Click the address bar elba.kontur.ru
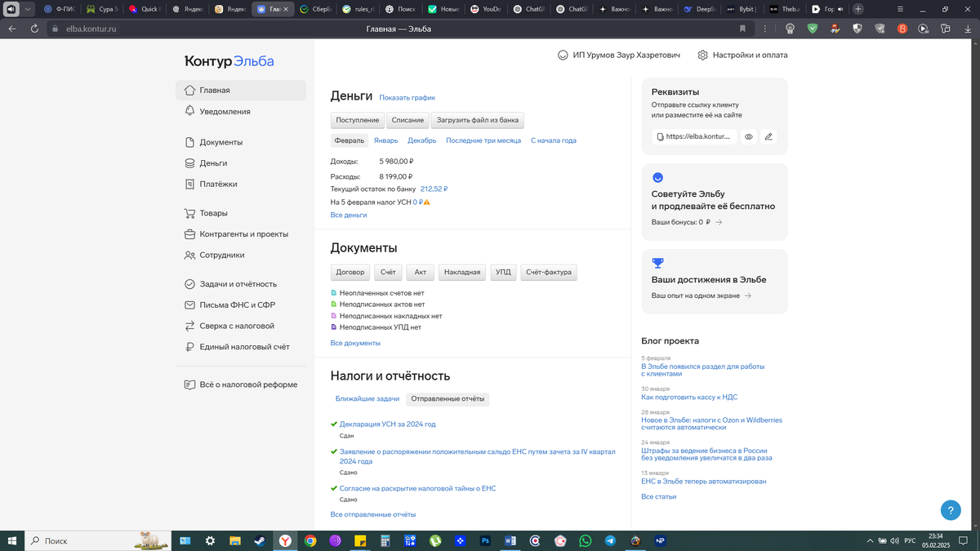This screenshot has width=980, height=551. coord(91,29)
